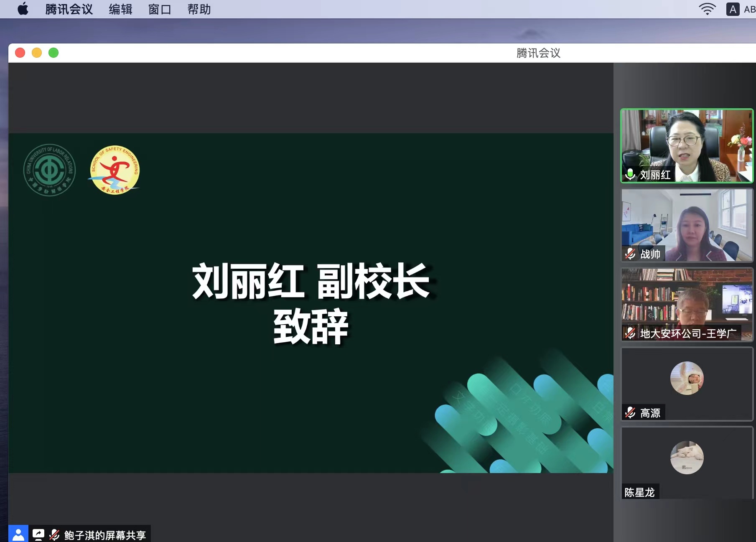Click the muted mic icon beside 地大安环公司-王学广
756x542 pixels.
tap(630, 333)
